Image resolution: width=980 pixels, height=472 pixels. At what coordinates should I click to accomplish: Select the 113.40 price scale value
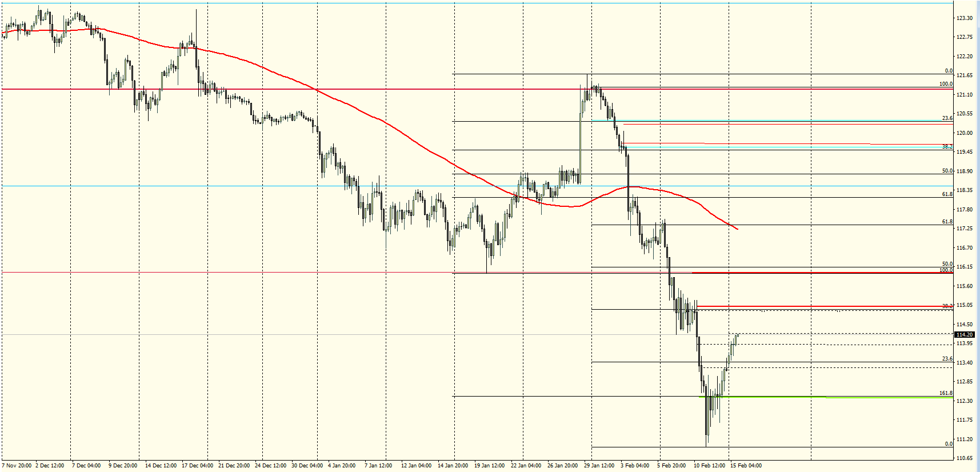(x=965, y=363)
